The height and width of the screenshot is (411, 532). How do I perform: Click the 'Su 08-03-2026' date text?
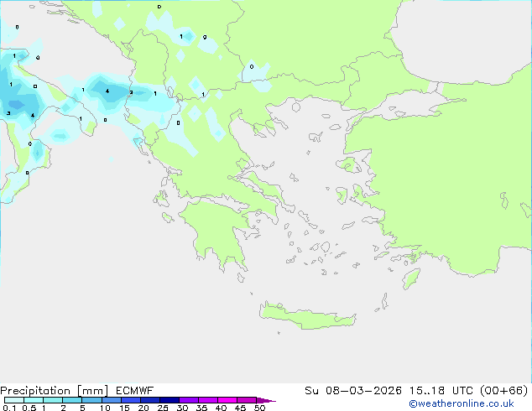pyautogui.click(x=353, y=391)
